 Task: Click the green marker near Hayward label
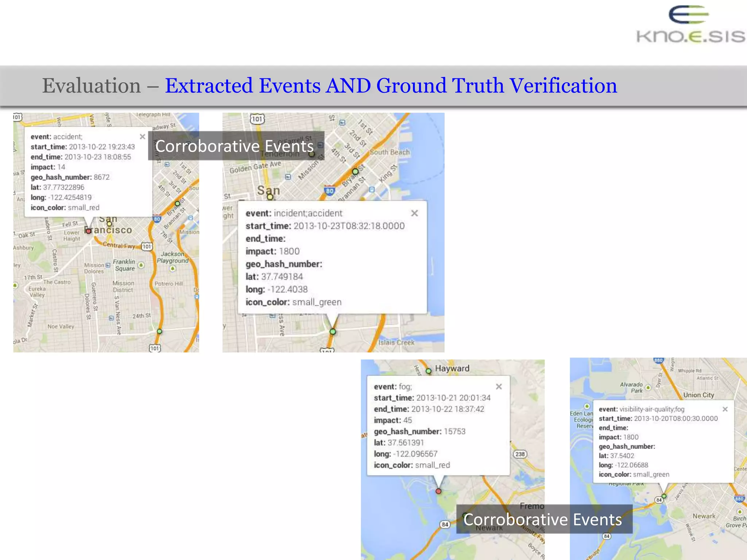[x=429, y=371]
